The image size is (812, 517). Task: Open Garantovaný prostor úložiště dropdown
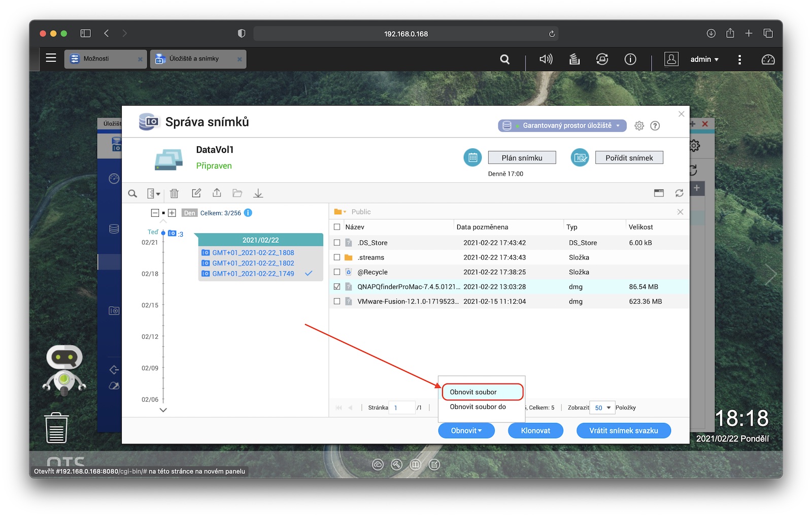pos(562,125)
